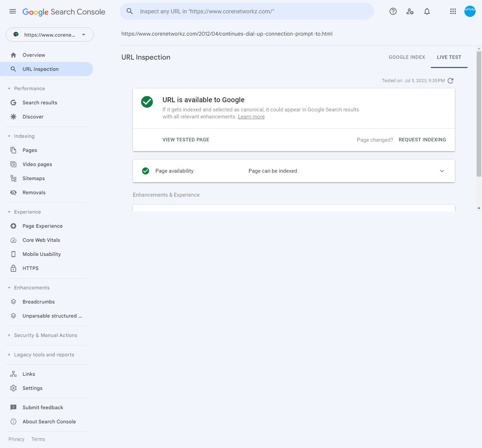Click View Tested Page button

(186, 140)
